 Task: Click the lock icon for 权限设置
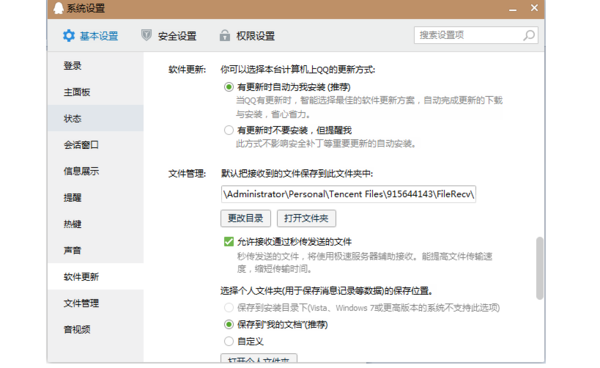[225, 36]
